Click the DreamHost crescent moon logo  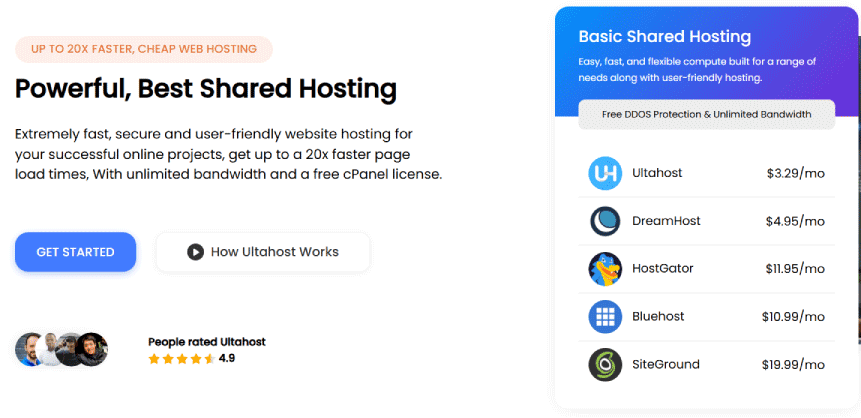[605, 221]
